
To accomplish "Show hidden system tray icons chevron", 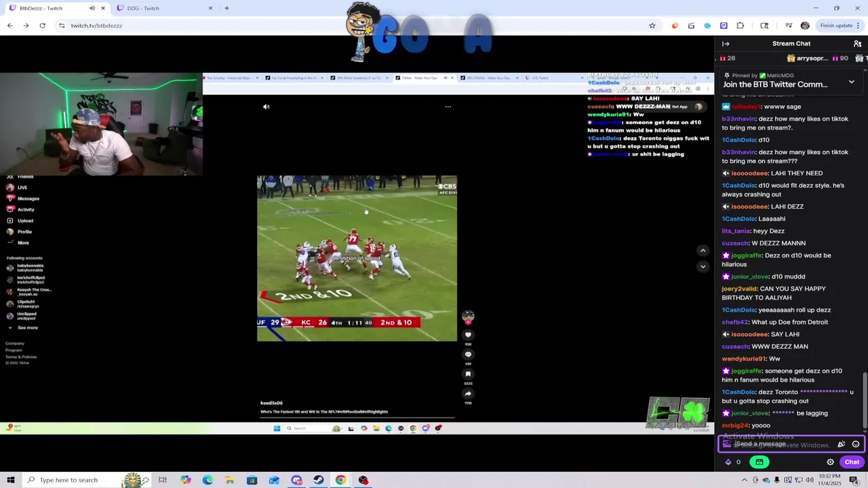I will click(744, 480).
